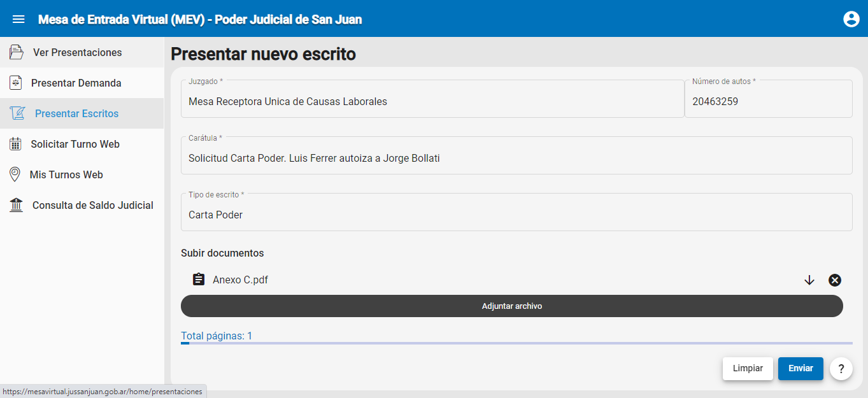This screenshot has width=868, height=398.
Task: Click the Limpiar button
Action: pos(748,368)
